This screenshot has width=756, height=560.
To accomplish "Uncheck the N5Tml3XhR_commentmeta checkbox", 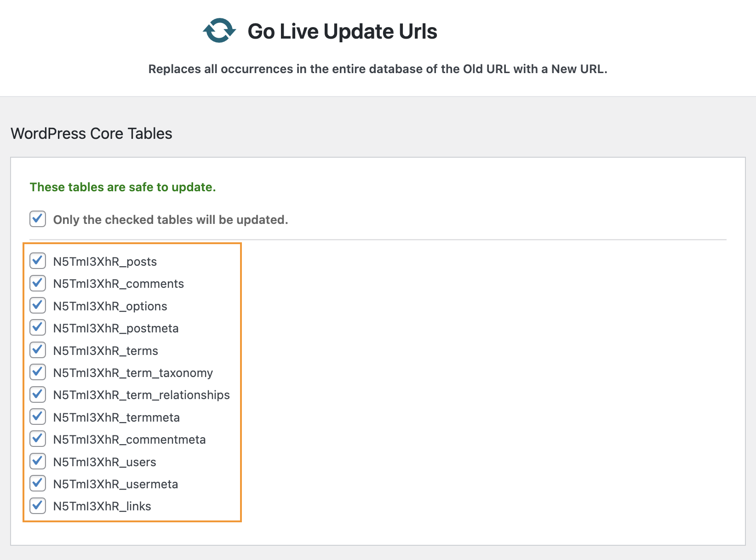I will click(x=38, y=439).
